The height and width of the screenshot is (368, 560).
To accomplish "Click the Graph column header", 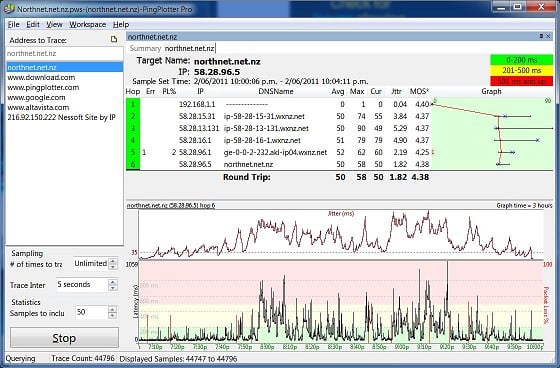I will tap(491, 91).
